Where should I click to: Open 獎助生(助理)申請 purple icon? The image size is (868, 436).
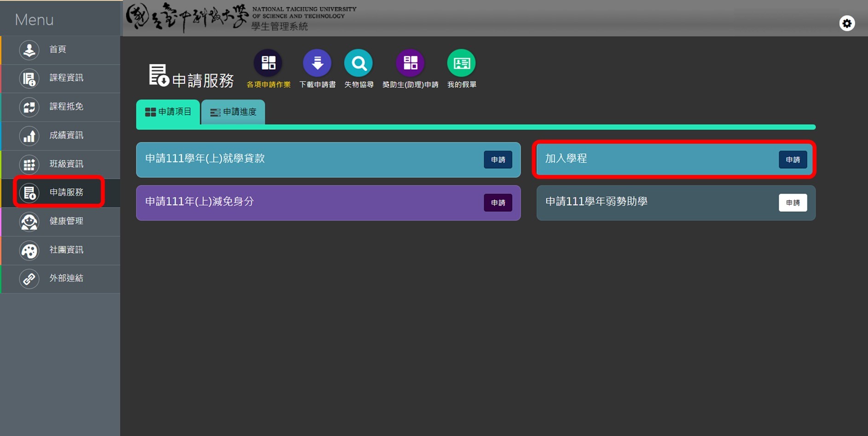click(410, 63)
